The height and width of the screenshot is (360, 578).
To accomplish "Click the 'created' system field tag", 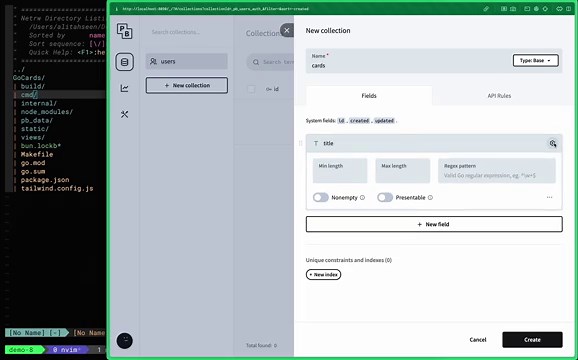I will [x=359, y=120].
